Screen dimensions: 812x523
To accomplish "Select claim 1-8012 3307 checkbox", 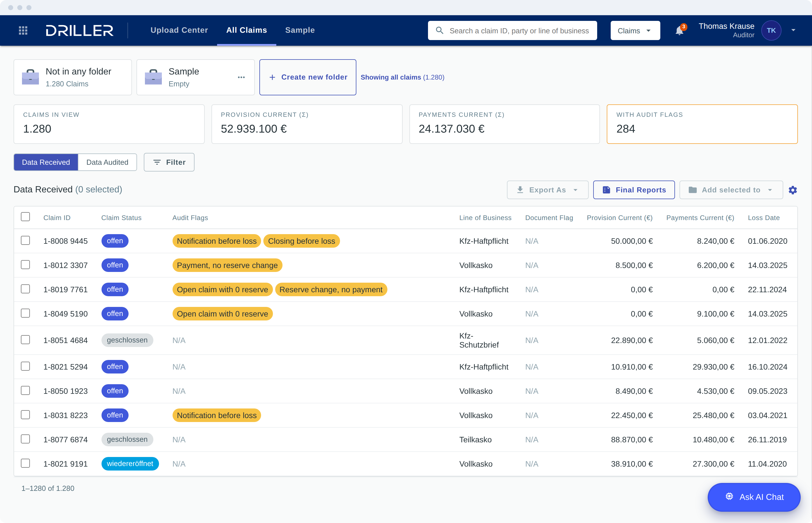I will click(x=25, y=265).
